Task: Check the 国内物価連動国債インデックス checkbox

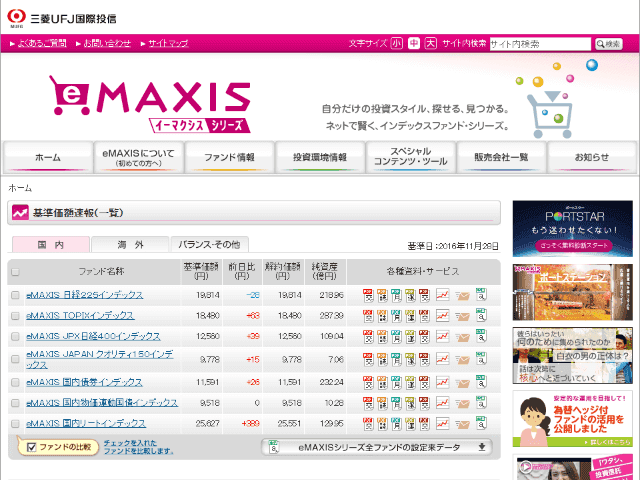Action: coord(15,404)
